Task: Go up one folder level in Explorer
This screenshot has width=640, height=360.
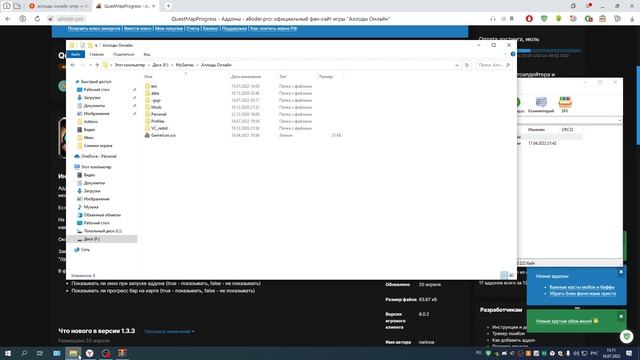Action: (97, 65)
